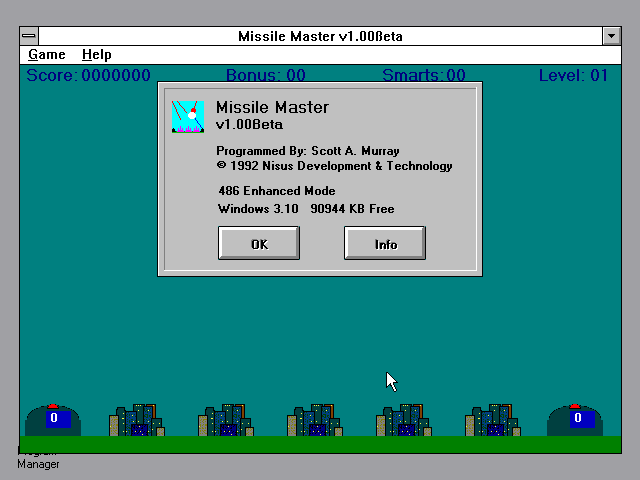Click the Level indicator text
Viewport: 640px width, 480px height.
[x=573, y=75]
